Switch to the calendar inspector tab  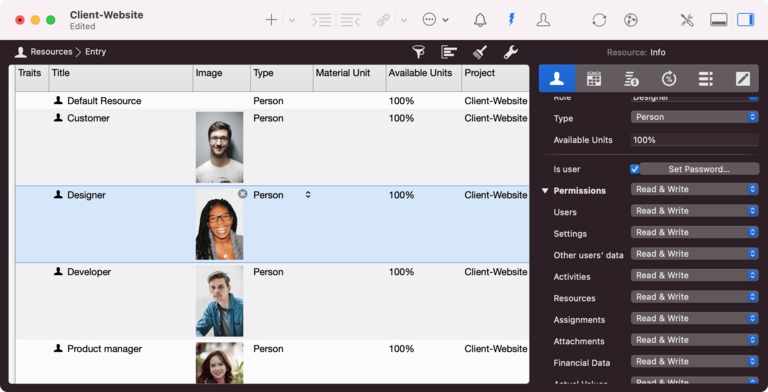(594, 78)
